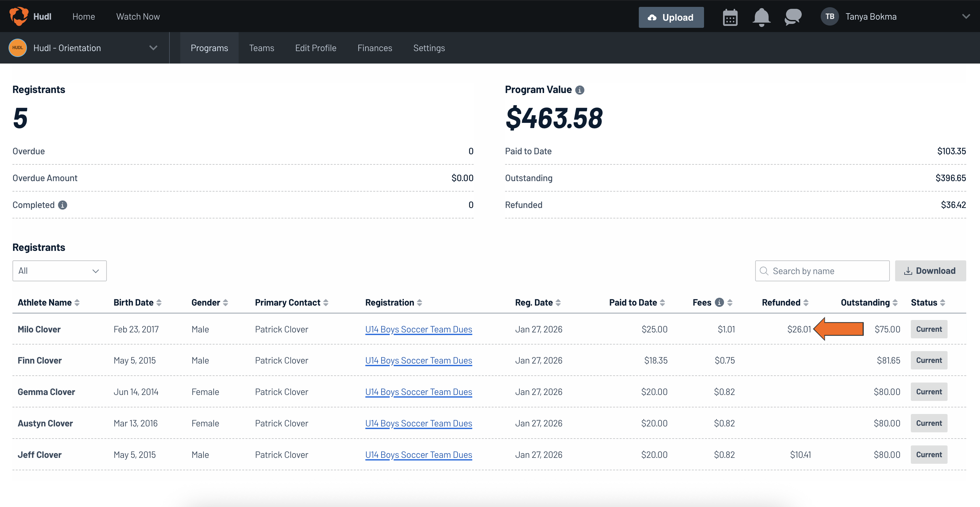Open the Tanya Bokma account menu chevron
Image resolution: width=980 pixels, height=507 pixels.
966,17
